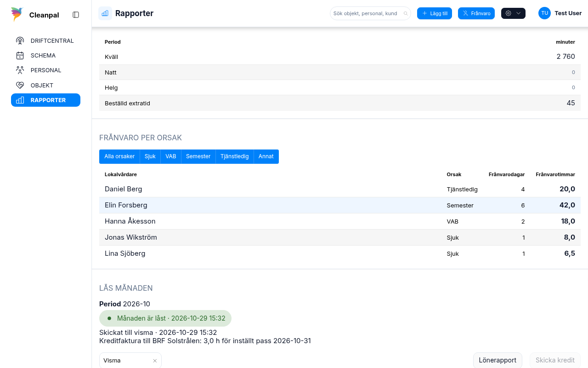Select the Jonas Wikström row
Image resolution: width=588 pixels, height=368 pixels.
tap(340, 237)
